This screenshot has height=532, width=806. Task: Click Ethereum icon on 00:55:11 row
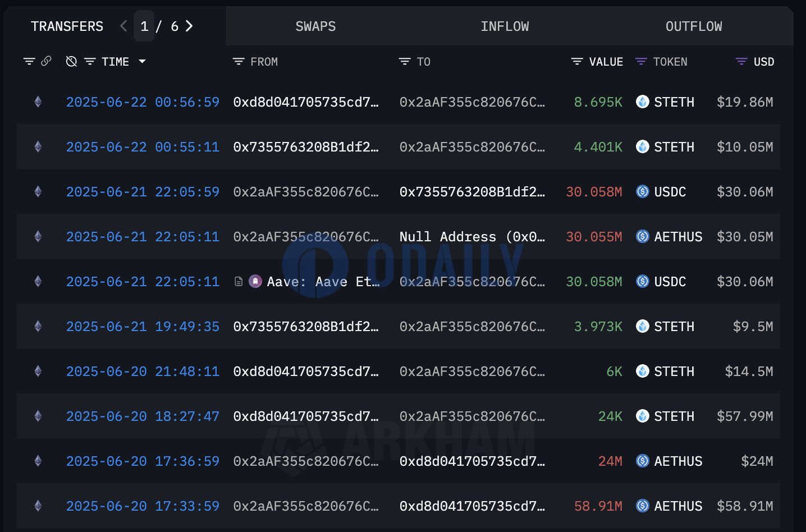click(x=38, y=146)
